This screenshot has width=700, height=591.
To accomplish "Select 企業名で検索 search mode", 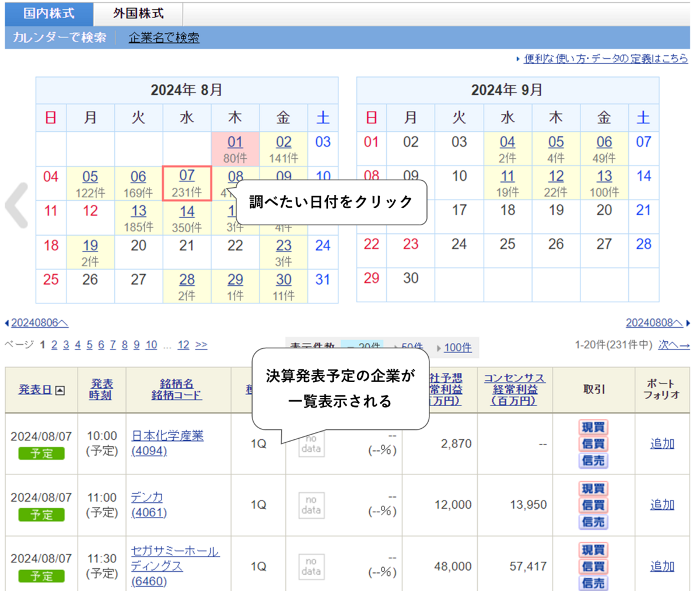I will [x=164, y=37].
